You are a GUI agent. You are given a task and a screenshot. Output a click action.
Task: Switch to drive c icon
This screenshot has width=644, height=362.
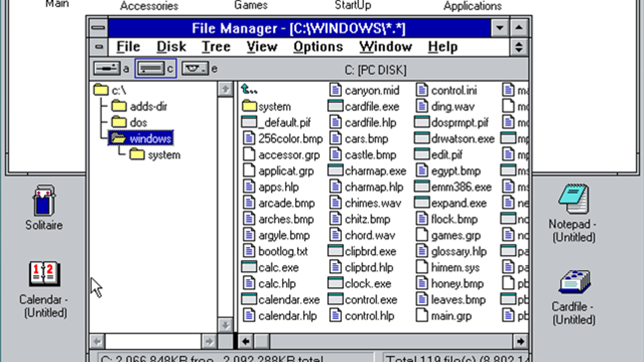[x=151, y=69]
